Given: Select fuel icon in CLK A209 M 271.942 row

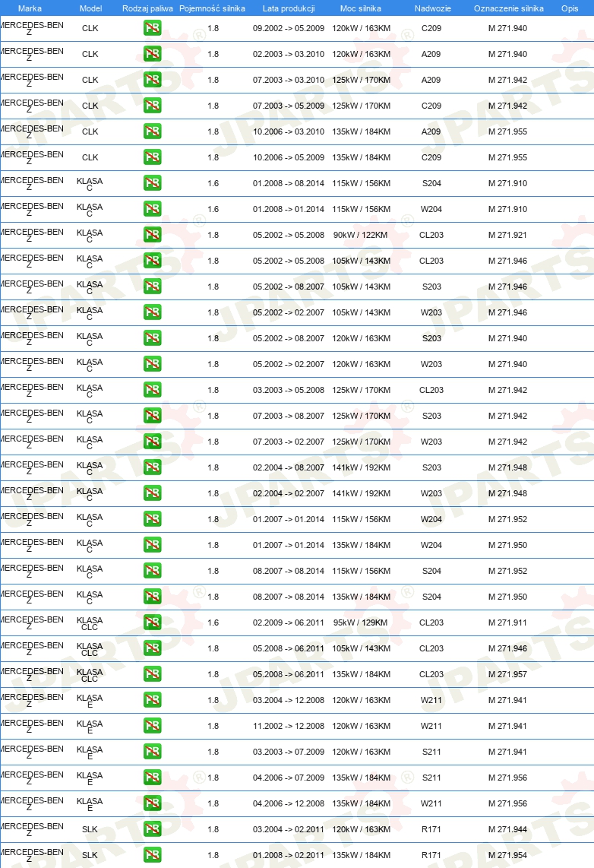Looking at the screenshot, I should tap(152, 80).
